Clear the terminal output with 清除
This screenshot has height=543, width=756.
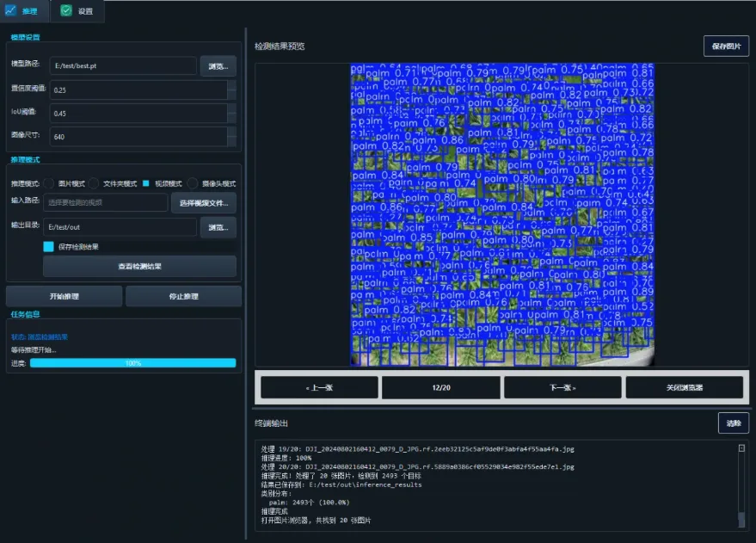[733, 423]
